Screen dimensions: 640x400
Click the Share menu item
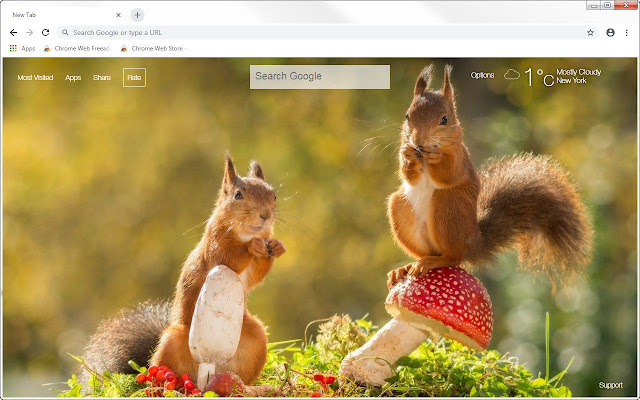coord(102,78)
